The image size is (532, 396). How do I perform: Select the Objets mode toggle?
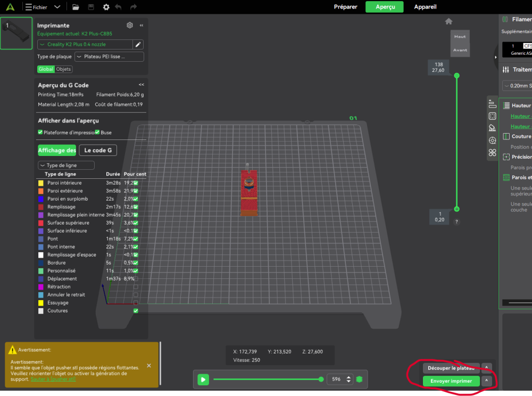click(63, 69)
